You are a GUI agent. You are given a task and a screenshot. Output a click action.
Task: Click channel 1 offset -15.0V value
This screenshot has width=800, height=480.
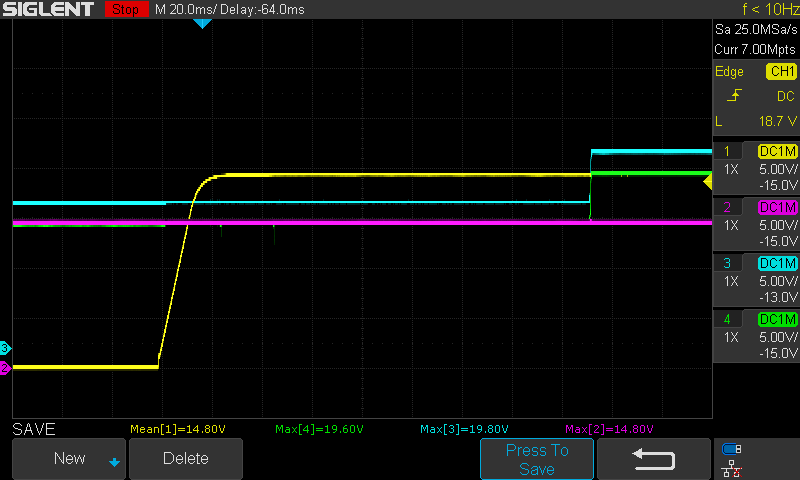click(x=778, y=185)
